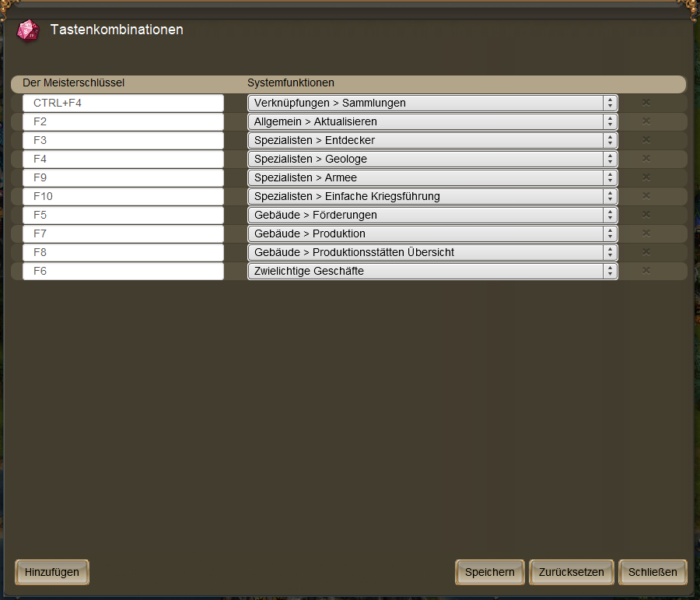Open Gebäude > Produktionsstätten Übersicht dropdown
700x600 pixels.
[432, 252]
